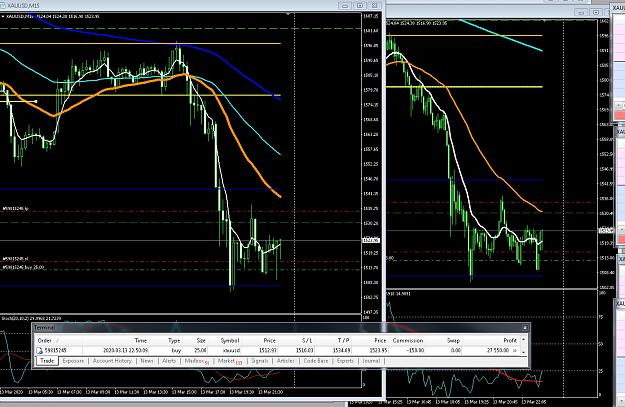Minimize the XAUUSD,M15 chart window
625x407 pixels.
click(345, 5)
